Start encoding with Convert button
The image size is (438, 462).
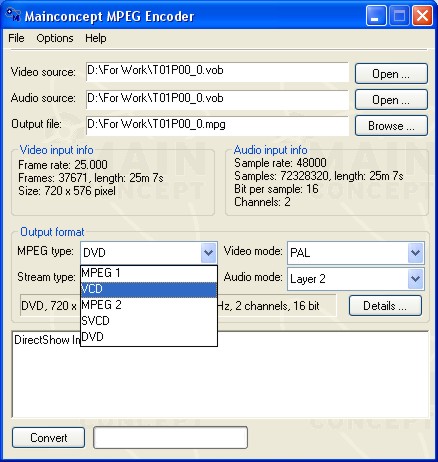(x=48, y=438)
